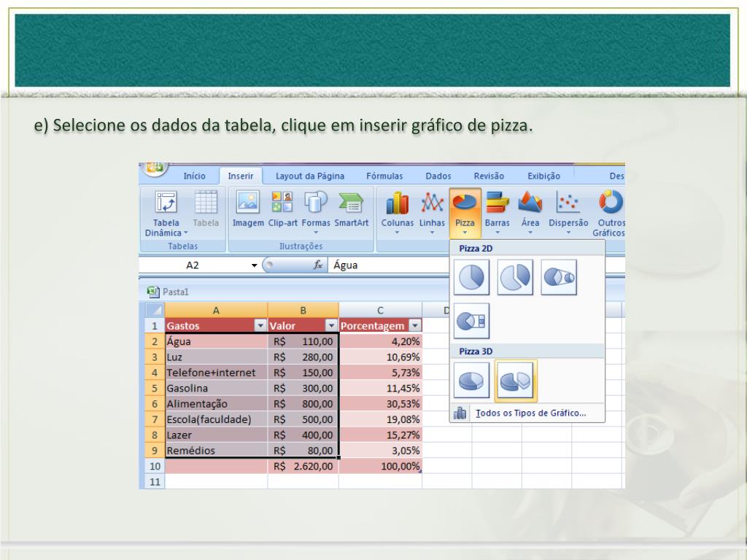The width and height of the screenshot is (747, 560).
Task: Click the Tabela icon in Tabelas group
Action: coord(206,202)
